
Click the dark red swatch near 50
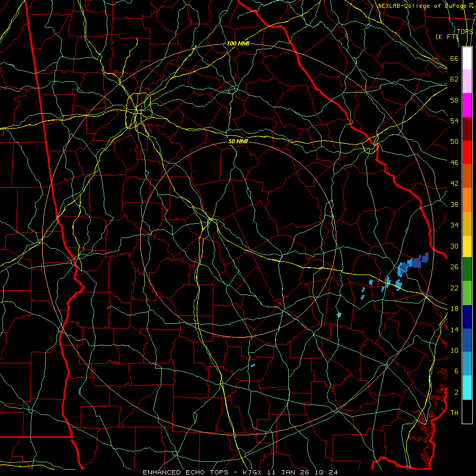click(467, 129)
